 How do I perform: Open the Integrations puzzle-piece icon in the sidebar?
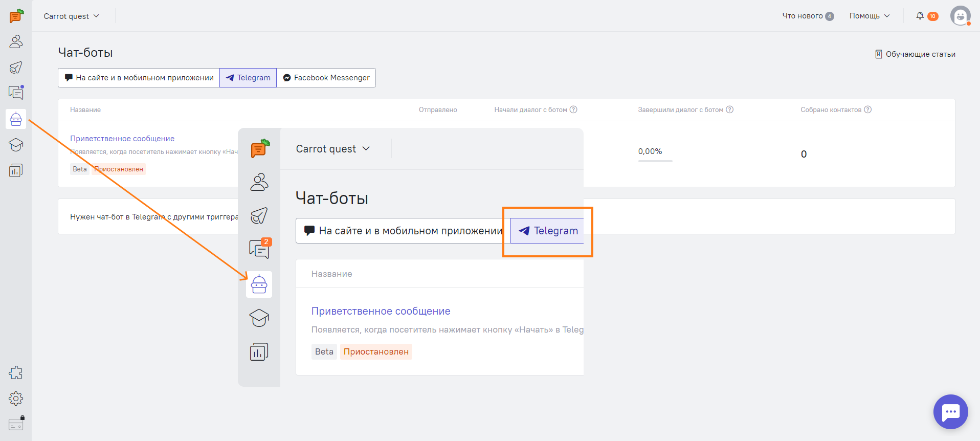click(16, 373)
